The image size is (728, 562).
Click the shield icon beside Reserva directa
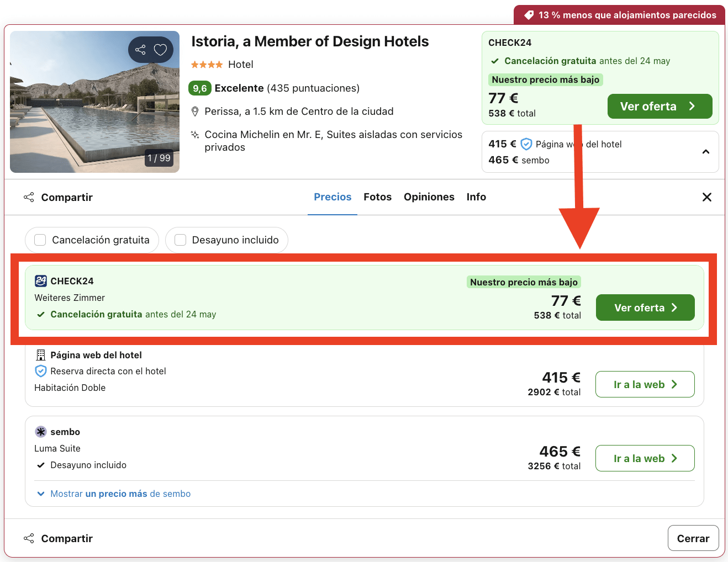[x=41, y=371]
